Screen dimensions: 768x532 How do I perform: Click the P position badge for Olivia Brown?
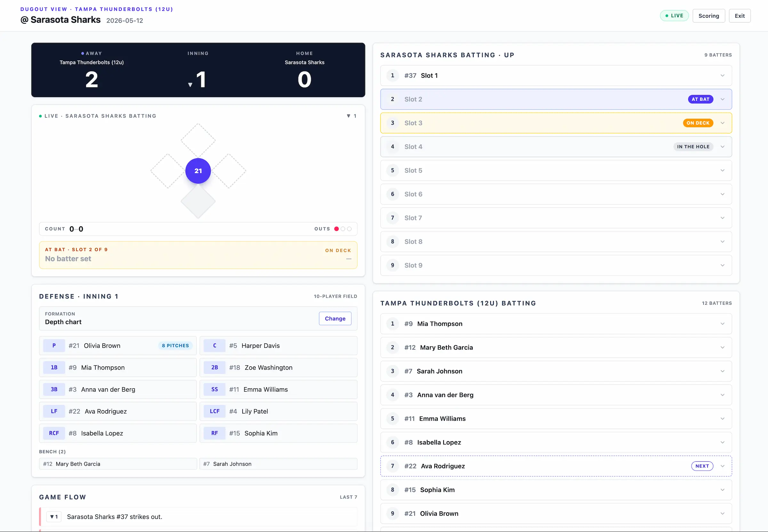tap(54, 346)
